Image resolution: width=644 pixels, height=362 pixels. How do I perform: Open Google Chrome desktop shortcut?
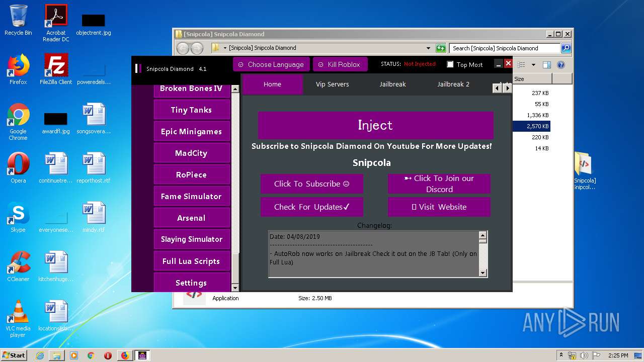pos(18,122)
